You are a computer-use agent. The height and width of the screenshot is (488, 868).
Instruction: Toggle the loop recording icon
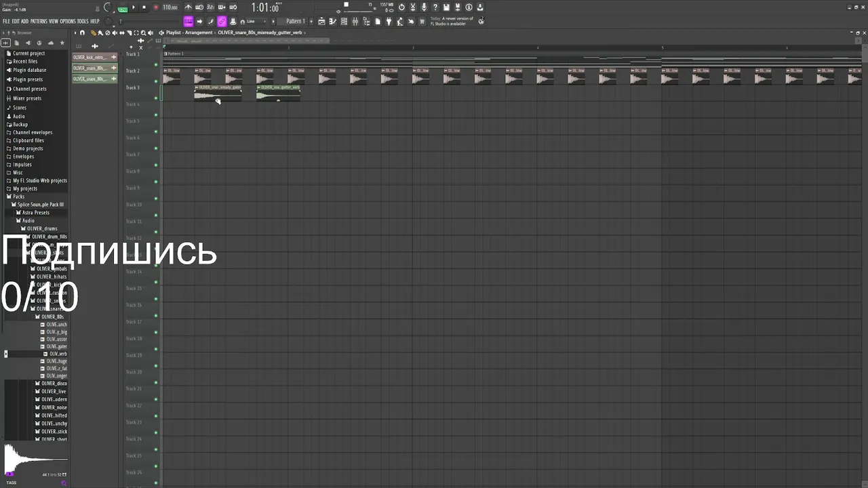[233, 7]
